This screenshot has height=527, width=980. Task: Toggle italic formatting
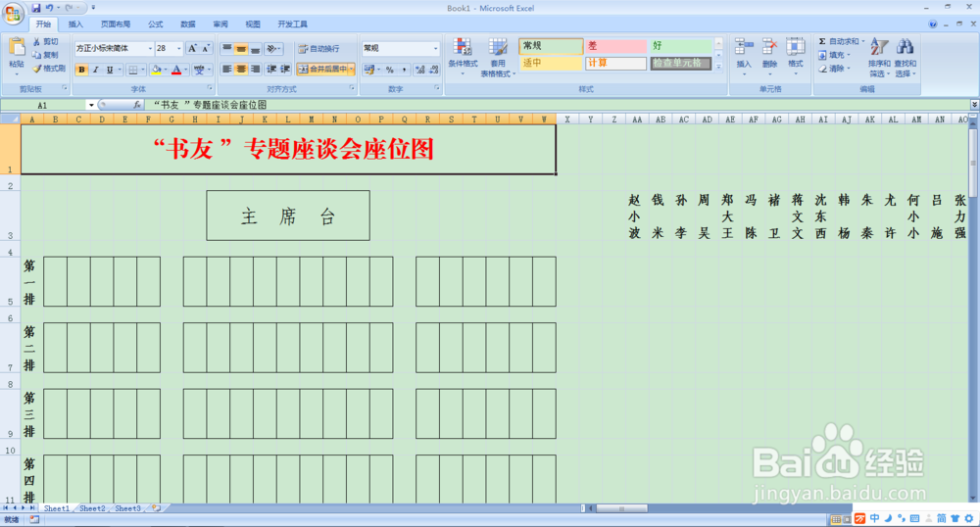pos(96,70)
